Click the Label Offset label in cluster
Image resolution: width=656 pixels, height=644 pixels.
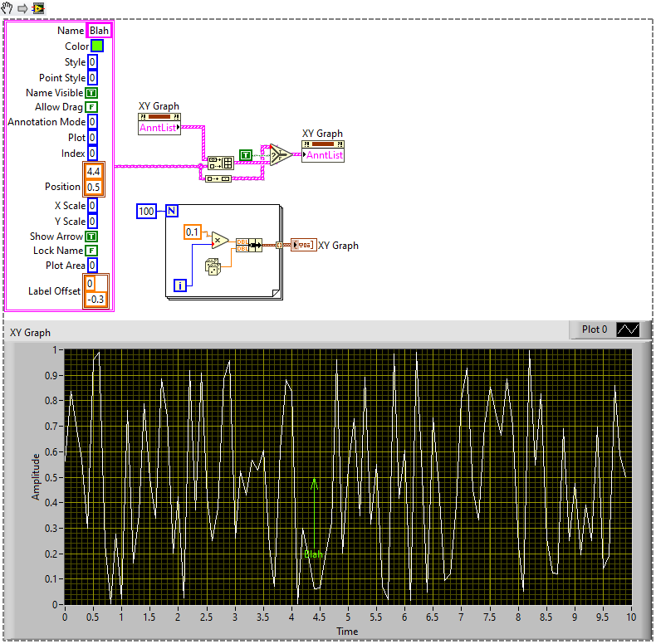(54, 291)
